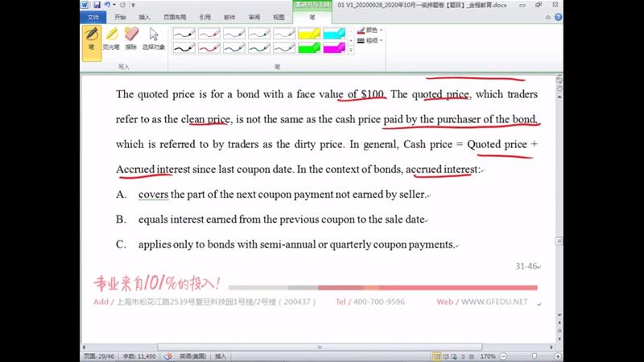Viewport: 644px width, 362px height.
Task: Select the Pen (笔) tool
Action: pos(91,38)
